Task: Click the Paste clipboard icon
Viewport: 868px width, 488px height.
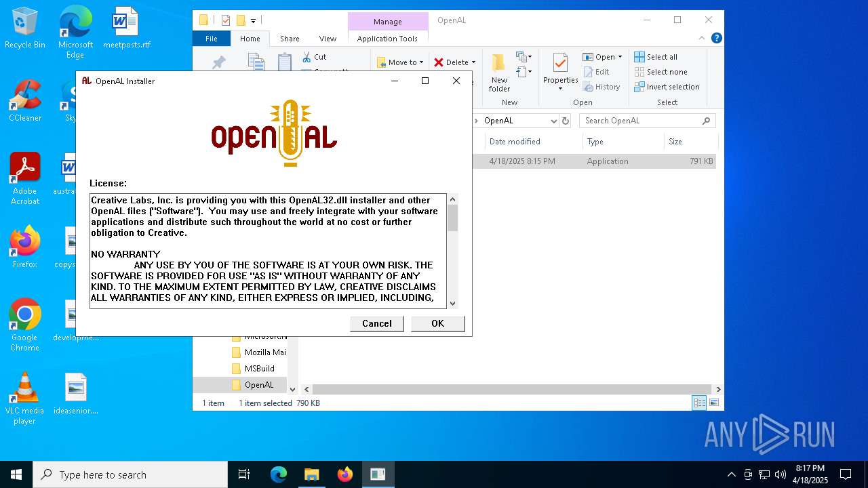Action: point(285,62)
